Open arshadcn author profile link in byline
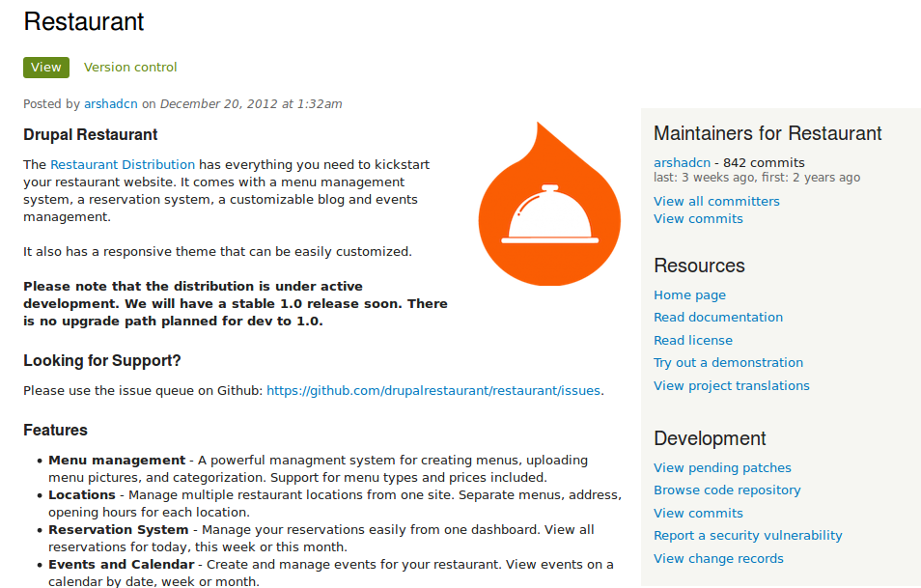 click(x=111, y=104)
